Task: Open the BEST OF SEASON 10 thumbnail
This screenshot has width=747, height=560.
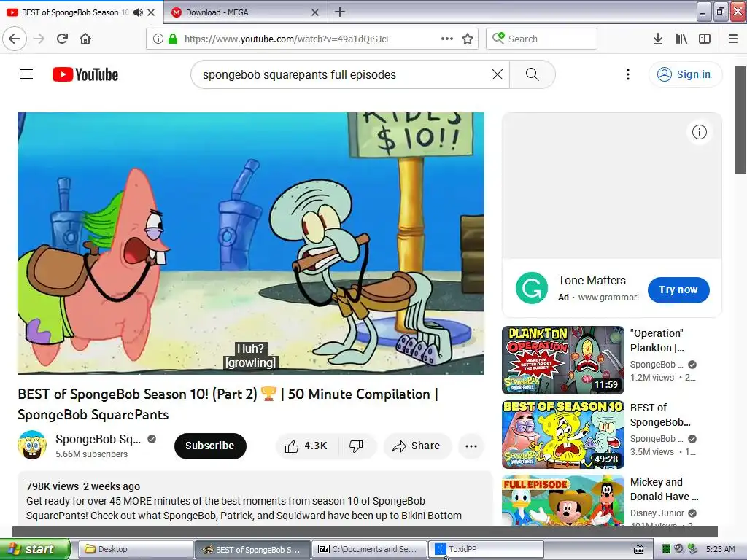Action: (x=562, y=435)
